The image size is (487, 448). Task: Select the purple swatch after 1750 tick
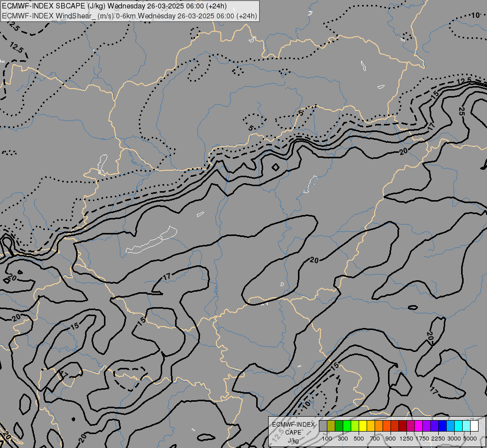click(x=427, y=426)
